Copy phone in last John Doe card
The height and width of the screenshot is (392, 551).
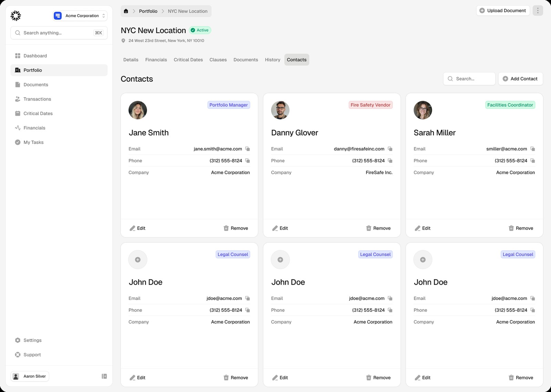tap(533, 310)
